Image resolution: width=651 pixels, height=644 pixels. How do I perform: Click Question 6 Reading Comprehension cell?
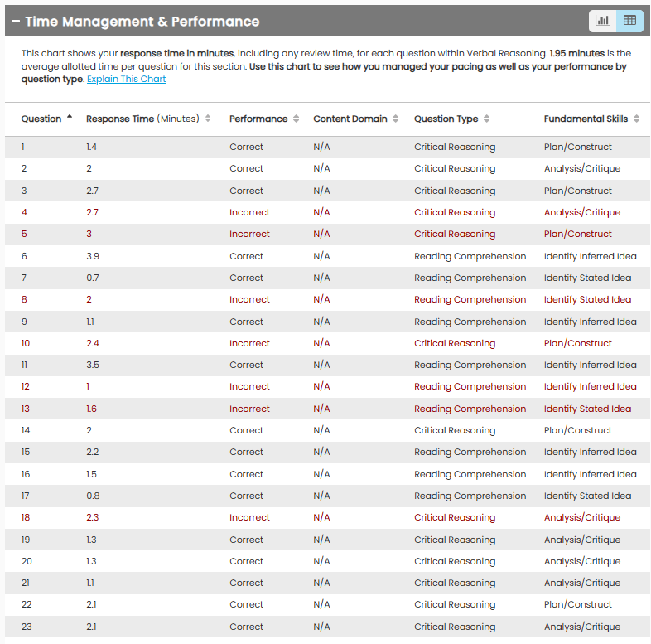click(470, 256)
